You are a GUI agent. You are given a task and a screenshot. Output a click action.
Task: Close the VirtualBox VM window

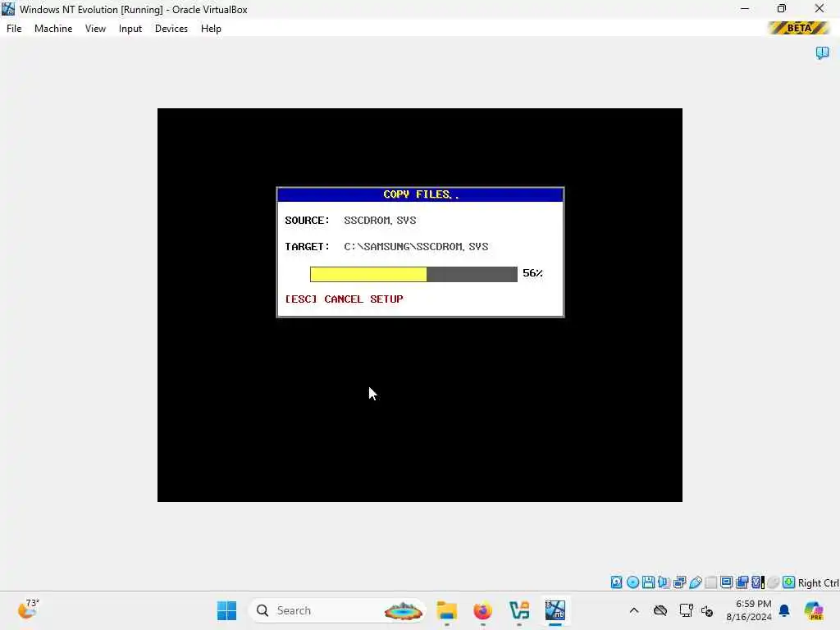point(819,9)
